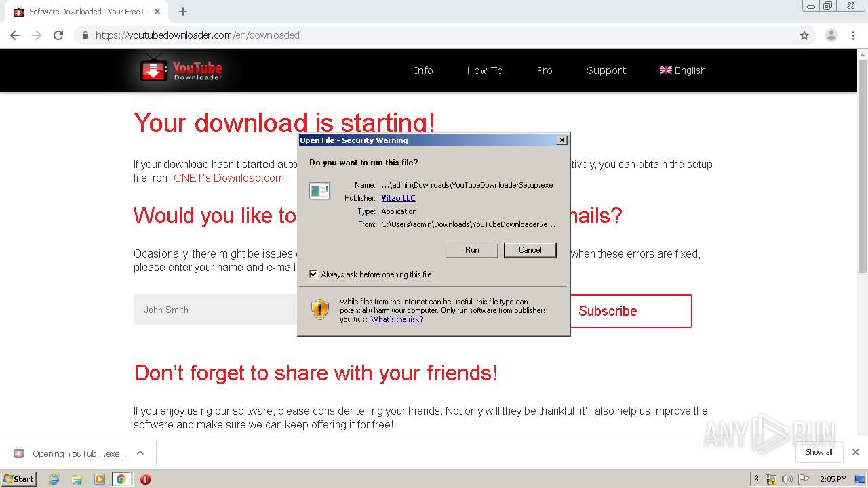Open a new tab with plus button
This screenshot has height=488, width=868.
[x=183, y=12]
